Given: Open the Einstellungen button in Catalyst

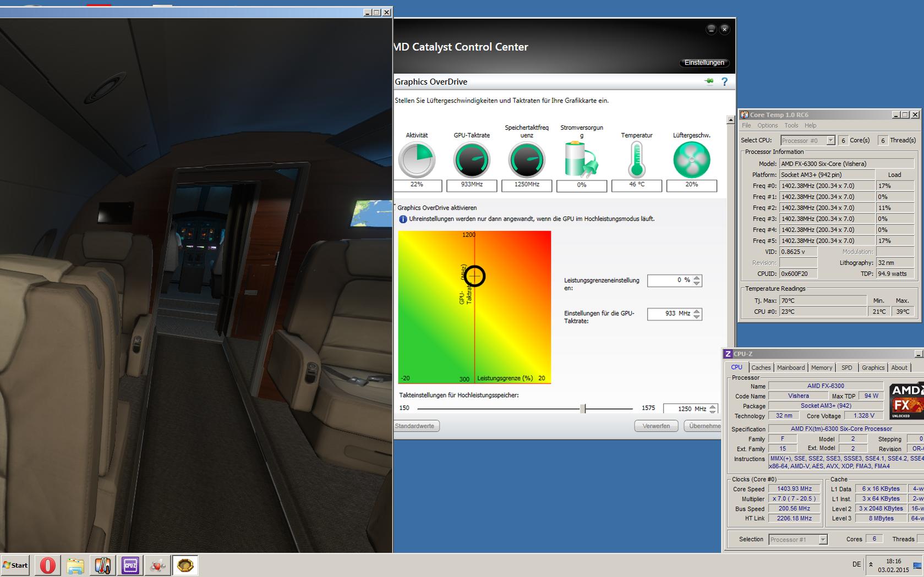Looking at the screenshot, I should [x=704, y=63].
